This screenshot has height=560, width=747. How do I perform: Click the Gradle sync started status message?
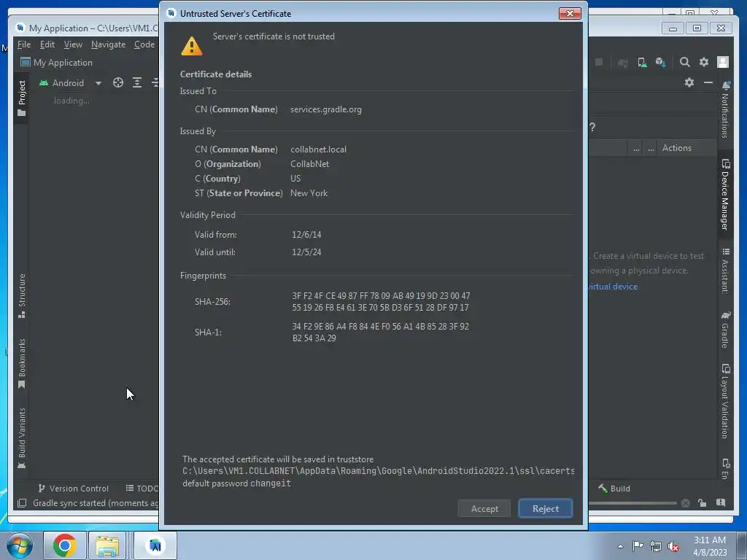point(96,503)
